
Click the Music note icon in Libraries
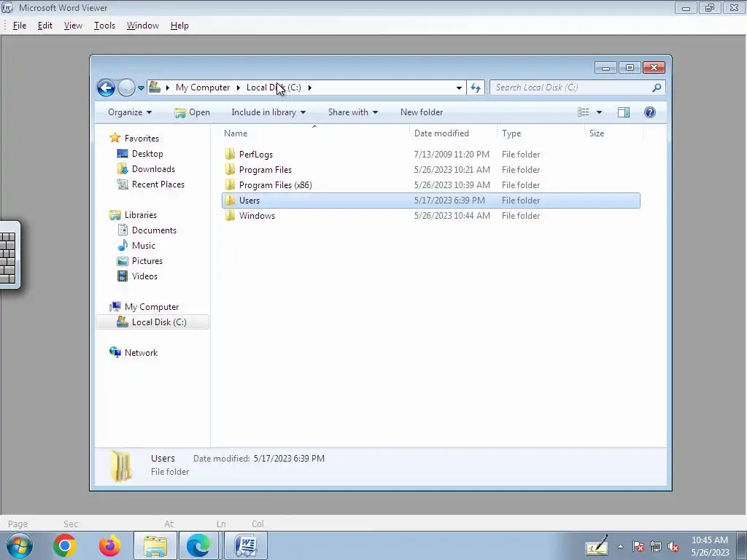[x=123, y=245]
